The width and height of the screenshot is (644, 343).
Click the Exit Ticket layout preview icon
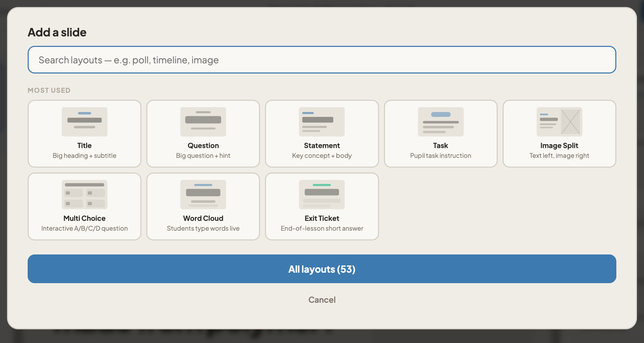(x=322, y=195)
